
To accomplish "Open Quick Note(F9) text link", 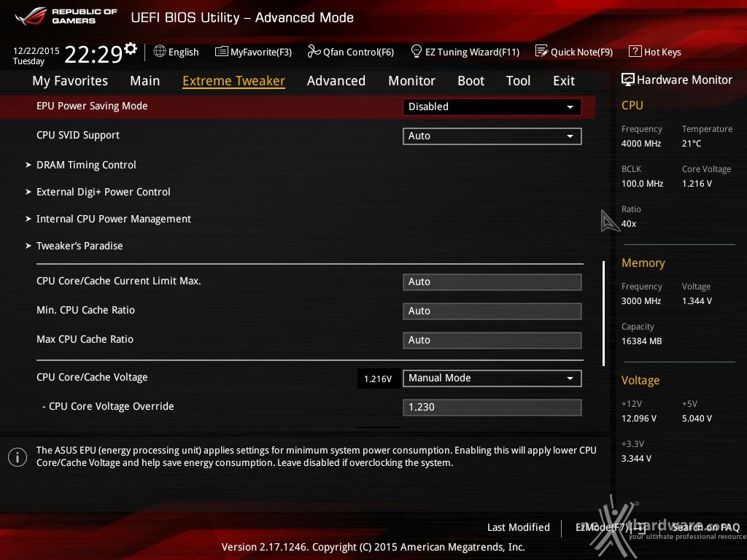I will (x=581, y=52).
